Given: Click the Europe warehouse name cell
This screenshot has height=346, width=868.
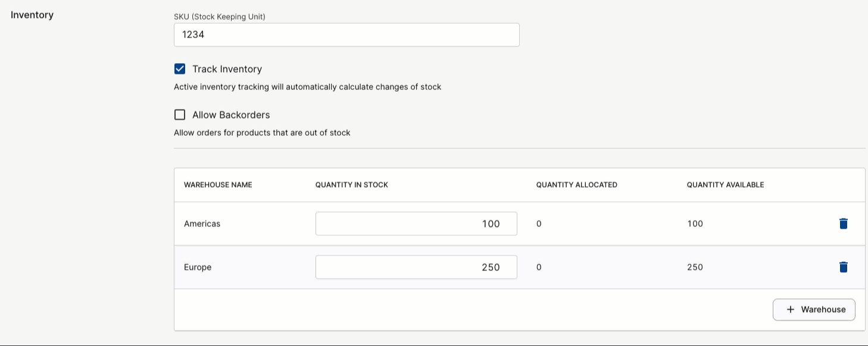Looking at the screenshot, I should click(198, 267).
